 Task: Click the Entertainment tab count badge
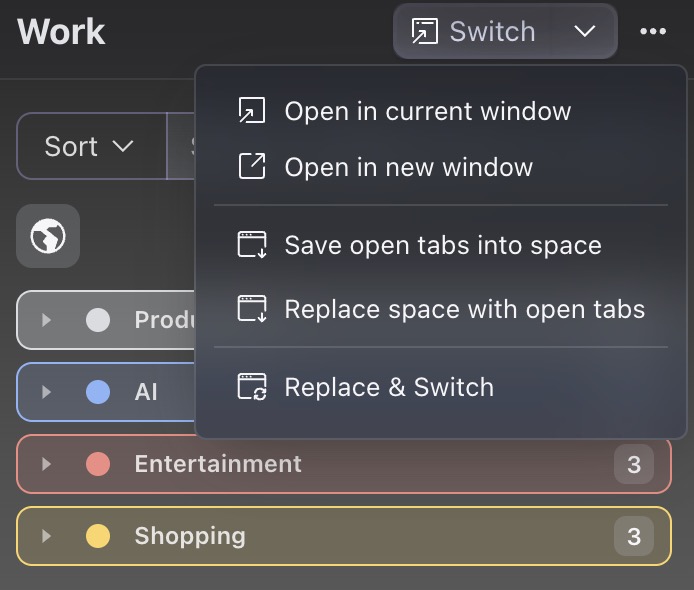(x=633, y=464)
